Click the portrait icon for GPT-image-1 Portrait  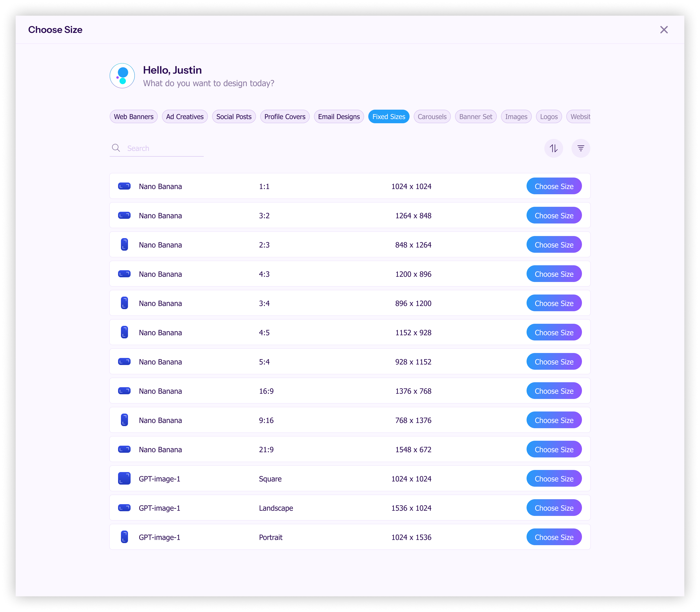[124, 537]
